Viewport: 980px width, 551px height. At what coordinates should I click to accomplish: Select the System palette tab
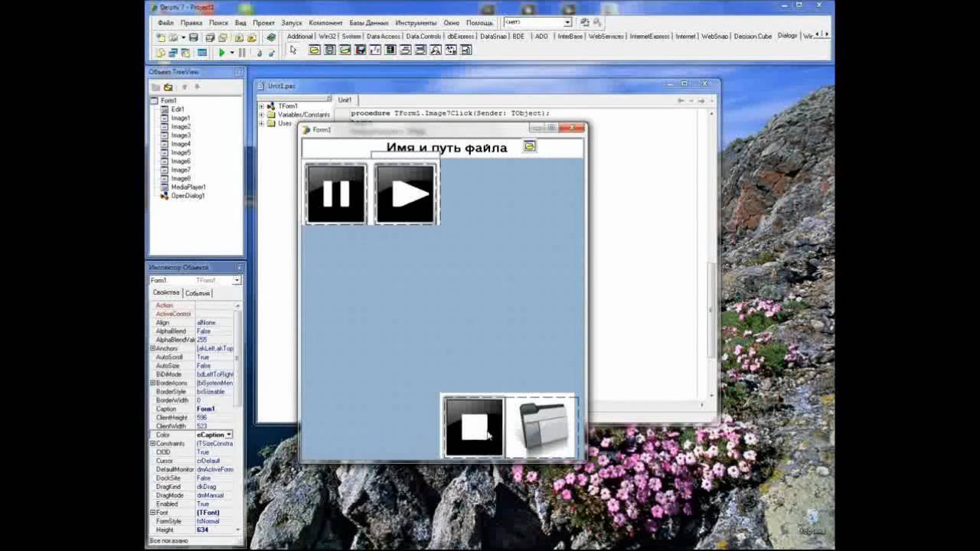(x=351, y=36)
